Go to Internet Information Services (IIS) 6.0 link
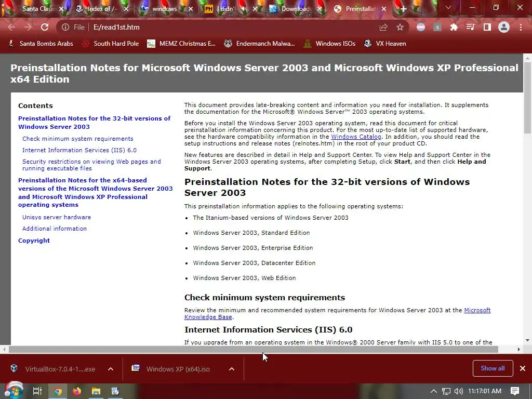This screenshot has height=399, width=532. (x=79, y=150)
